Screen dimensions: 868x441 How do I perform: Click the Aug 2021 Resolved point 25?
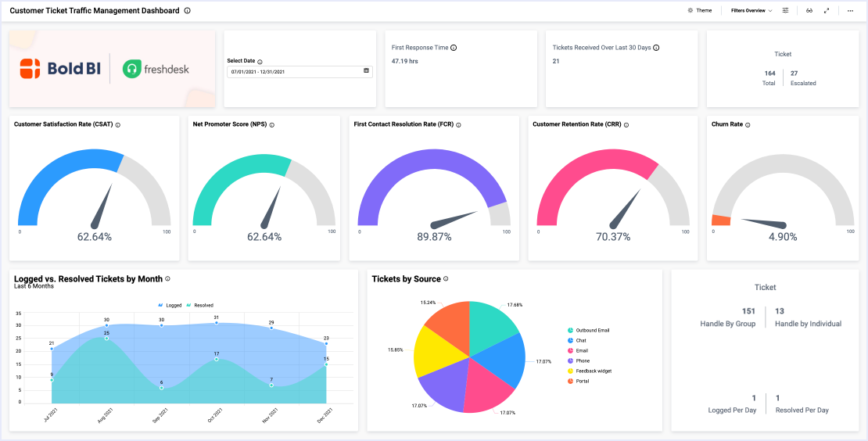point(106,338)
